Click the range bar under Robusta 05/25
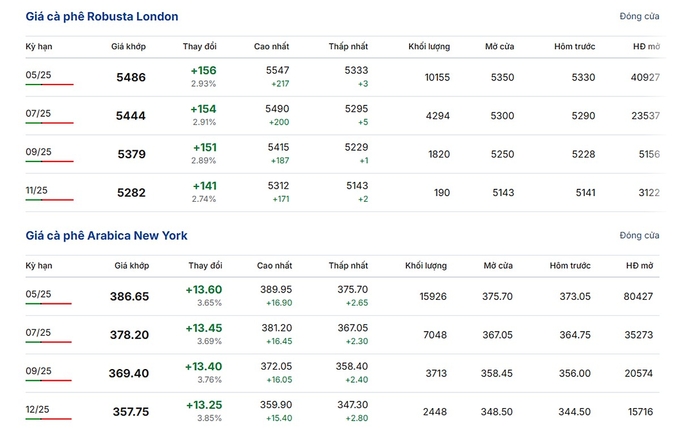This screenshot has width=680, height=428. tap(49, 84)
